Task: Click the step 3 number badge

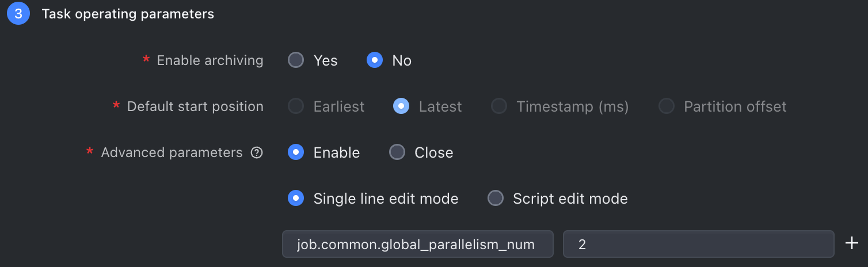Action: tap(18, 14)
